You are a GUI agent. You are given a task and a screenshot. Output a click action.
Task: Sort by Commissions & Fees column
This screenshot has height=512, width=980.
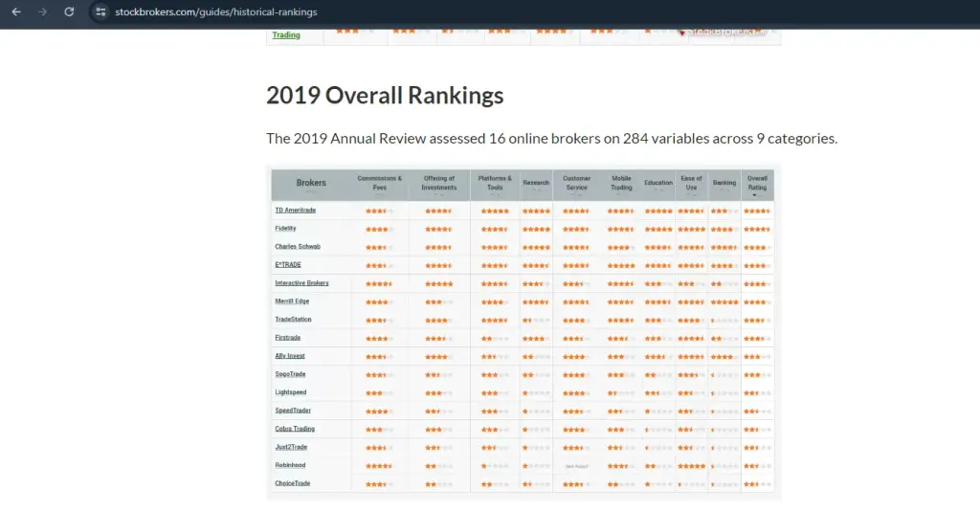tap(379, 183)
